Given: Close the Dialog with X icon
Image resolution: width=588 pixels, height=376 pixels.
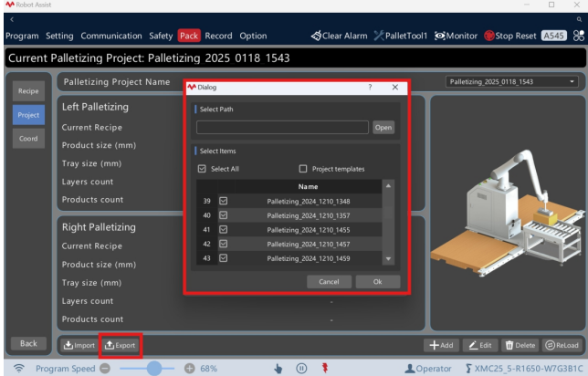Looking at the screenshot, I should point(395,87).
